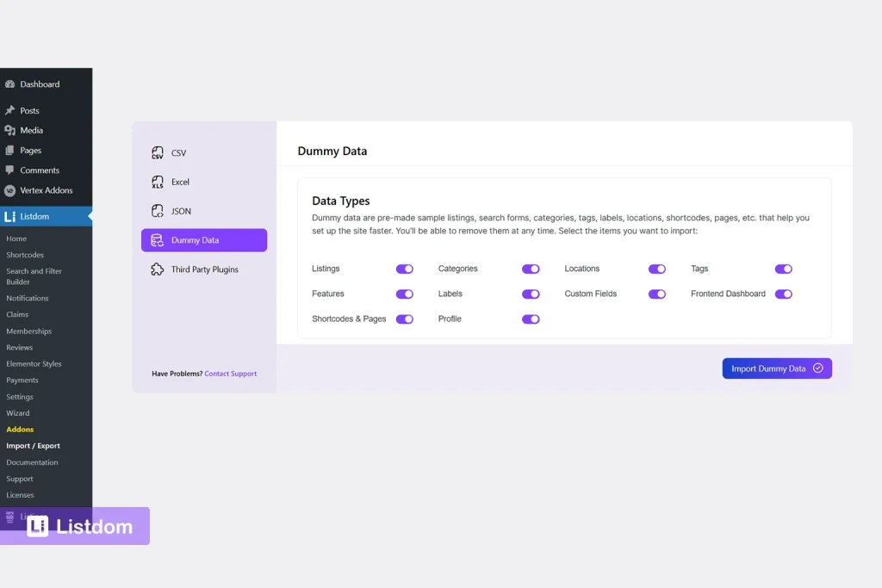
Task: Click the Import Dummy Data button
Action: point(776,368)
